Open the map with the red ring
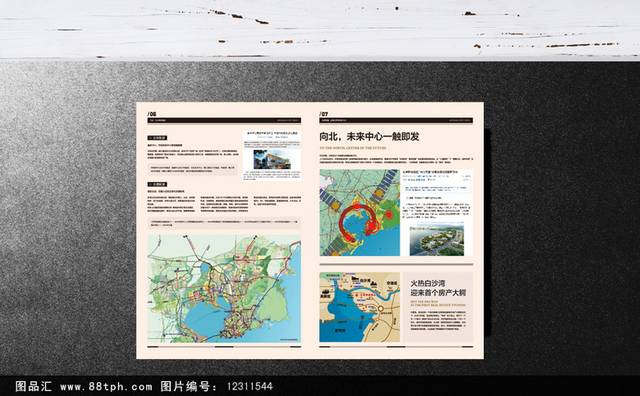Image resolution: width=640 pixels, height=396 pixels. click(360, 213)
